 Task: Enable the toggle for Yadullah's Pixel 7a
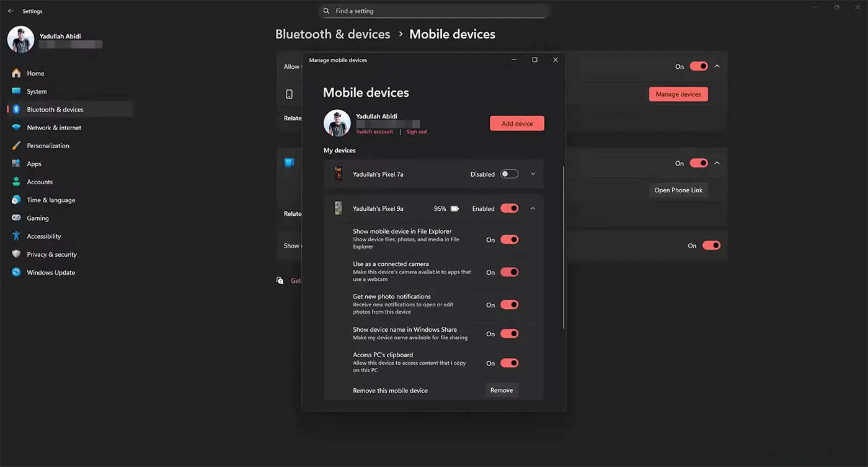(509, 174)
